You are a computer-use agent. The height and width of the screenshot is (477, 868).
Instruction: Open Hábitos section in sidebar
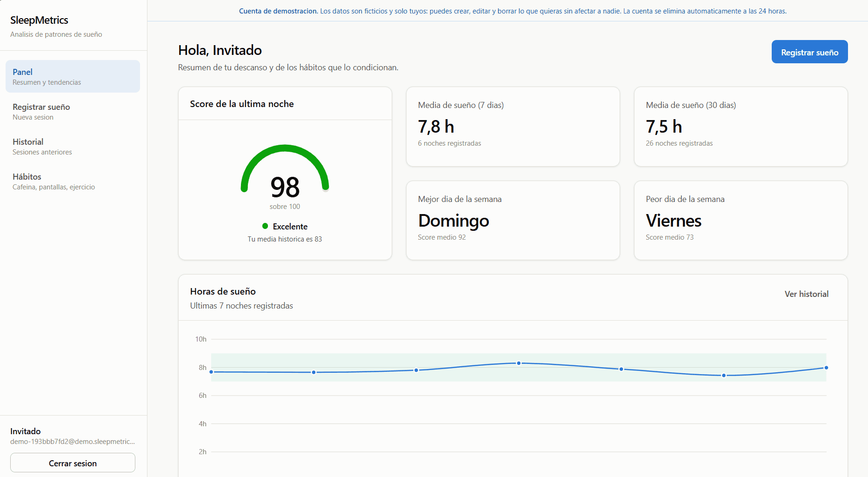[x=73, y=181]
